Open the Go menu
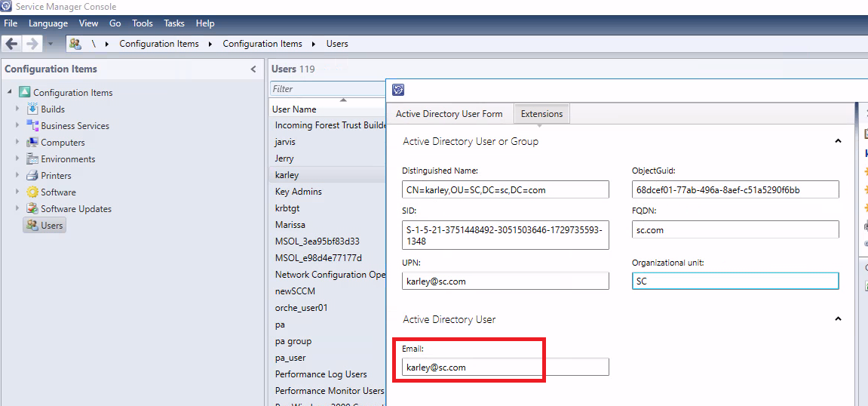 [x=115, y=23]
